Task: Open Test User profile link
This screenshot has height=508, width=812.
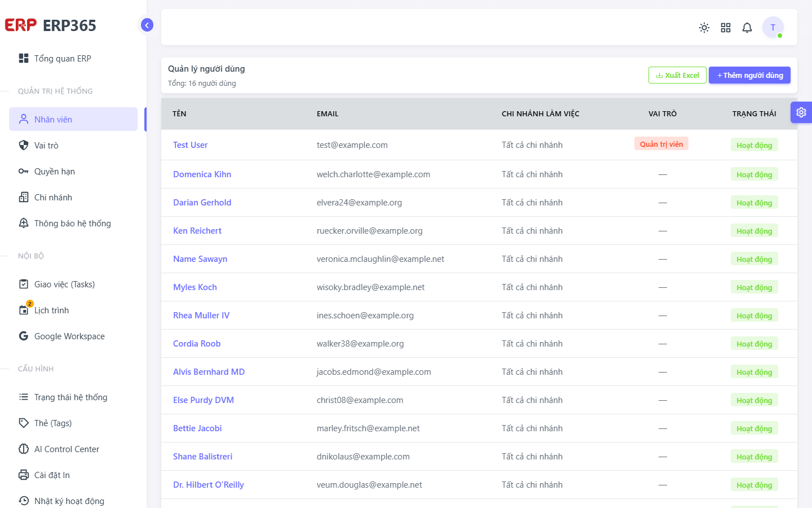Action: pyautogui.click(x=190, y=145)
